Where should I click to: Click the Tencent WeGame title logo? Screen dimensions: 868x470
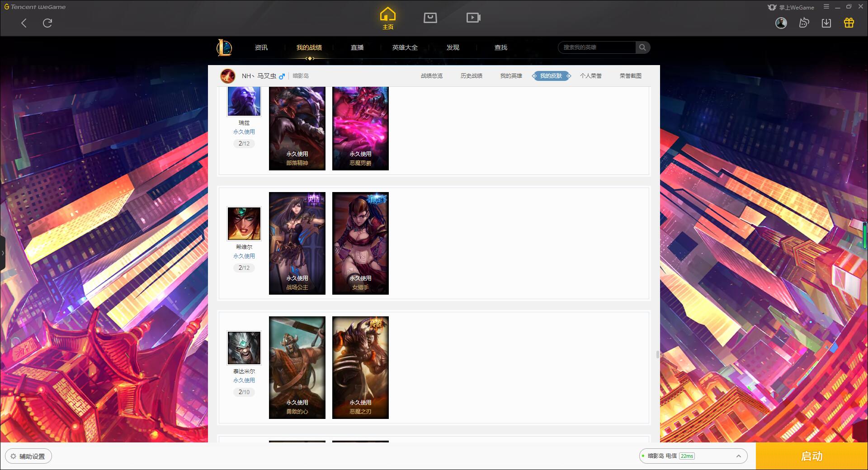[x=35, y=7]
